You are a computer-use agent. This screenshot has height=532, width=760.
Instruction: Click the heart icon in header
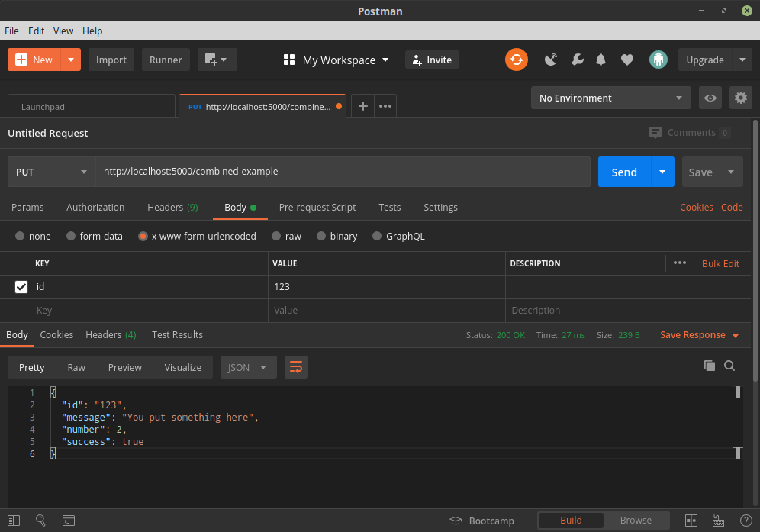pyautogui.click(x=627, y=60)
